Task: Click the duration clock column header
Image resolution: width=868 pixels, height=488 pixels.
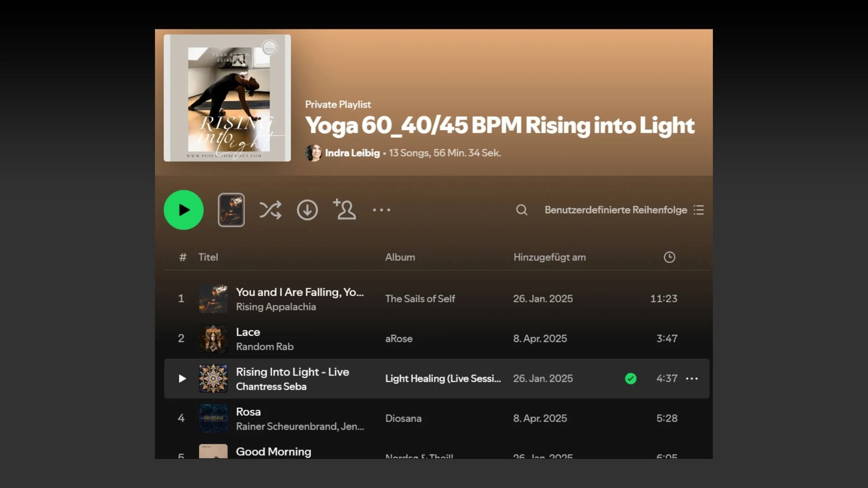Action: (669, 257)
